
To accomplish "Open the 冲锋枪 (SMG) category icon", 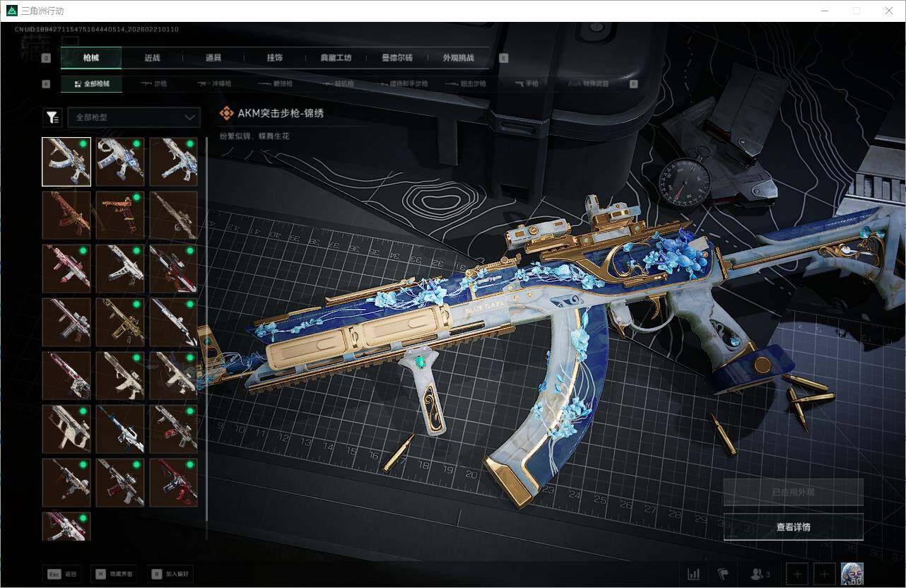I will tap(203, 83).
